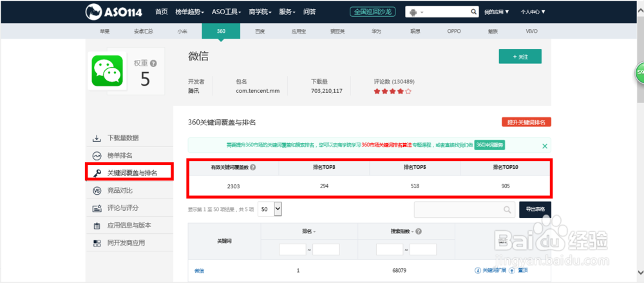
Task: Click the star rating under 评论数
Action: 392,92
